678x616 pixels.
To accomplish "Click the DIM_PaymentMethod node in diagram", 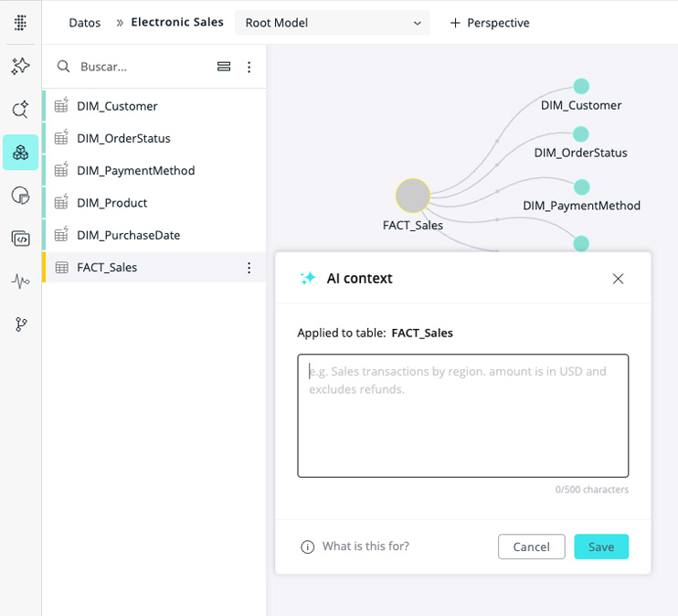I will 581,187.
